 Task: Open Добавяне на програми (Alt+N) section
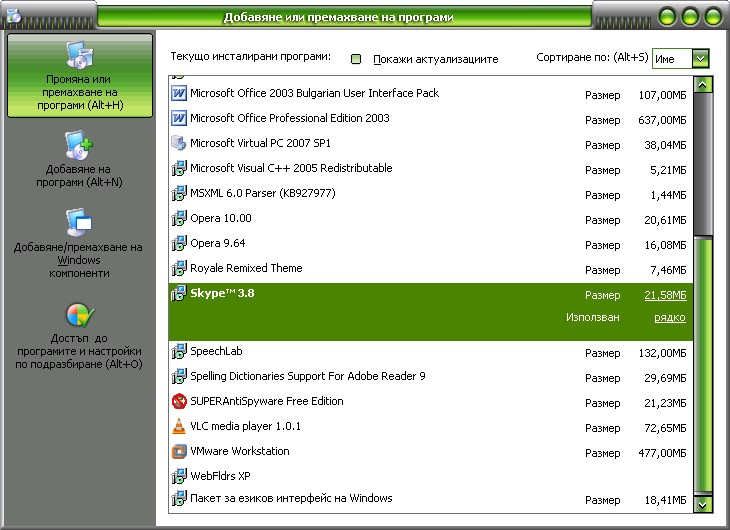[x=79, y=159]
